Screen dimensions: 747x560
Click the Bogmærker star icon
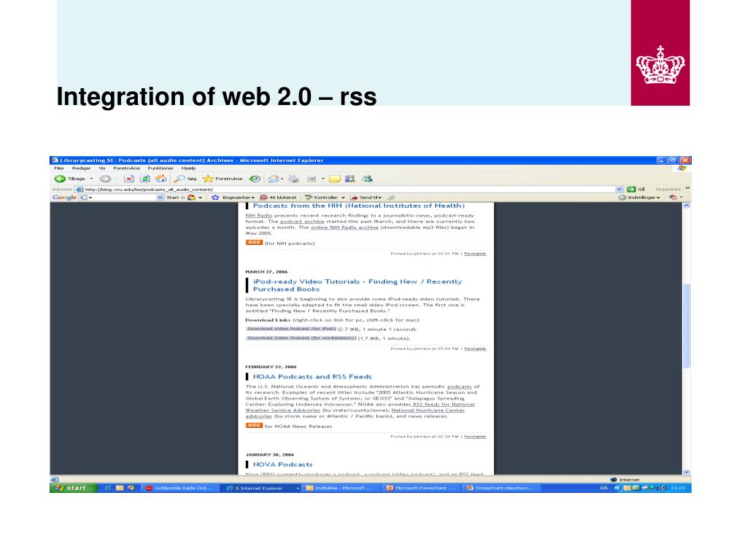(215, 198)
